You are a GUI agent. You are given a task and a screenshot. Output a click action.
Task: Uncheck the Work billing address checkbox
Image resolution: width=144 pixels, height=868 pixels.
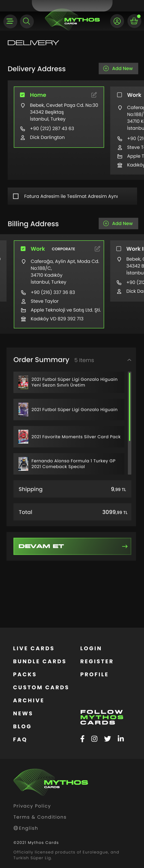point(23,249)
